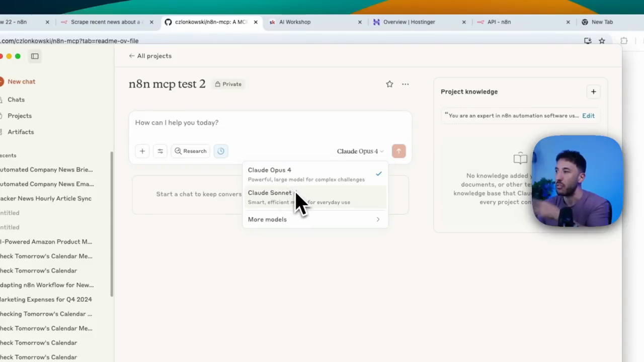This screenshot has height=362, width=644.
Task: Click the plus attachment icon in the chat box
Action: coord(142,151)
